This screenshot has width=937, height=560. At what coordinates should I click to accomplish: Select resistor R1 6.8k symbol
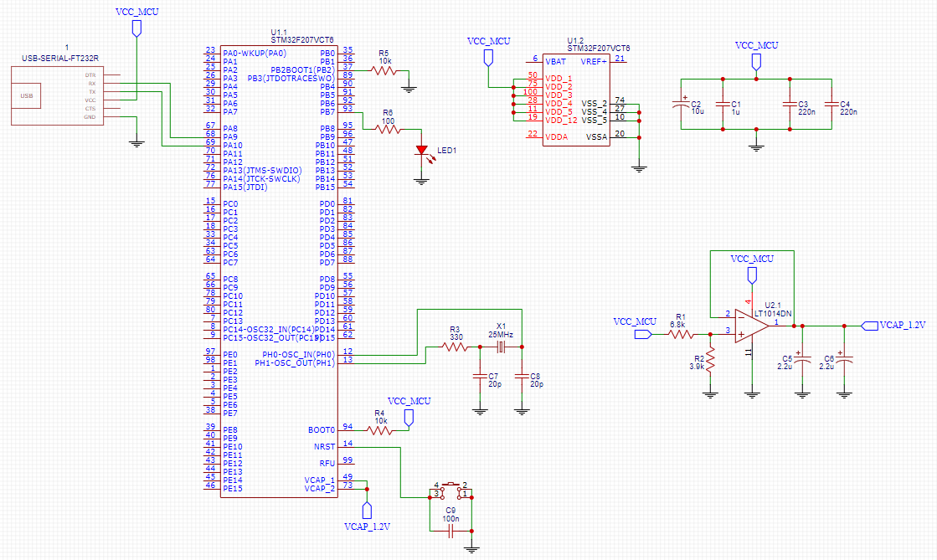[682, 335]
